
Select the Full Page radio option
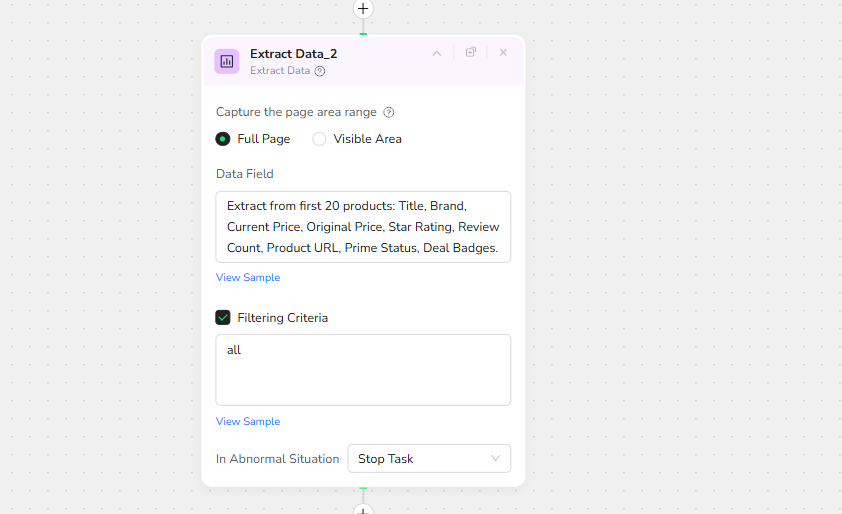coord(223,139)
